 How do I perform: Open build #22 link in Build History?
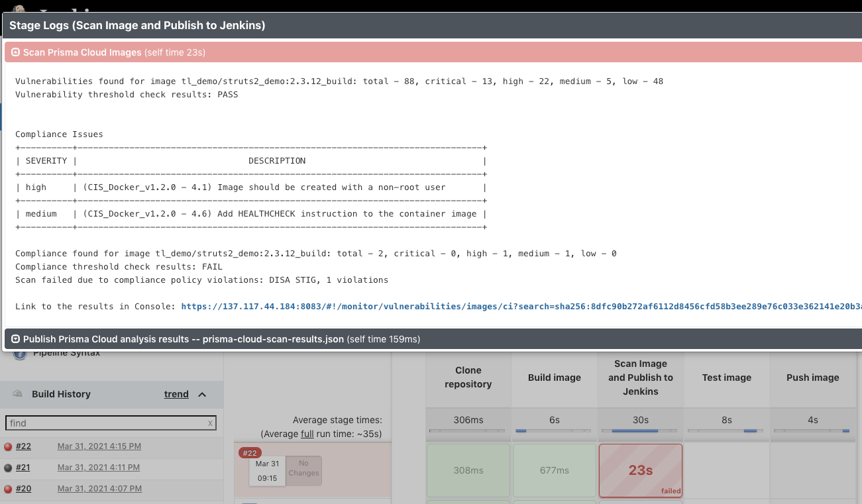coord(23,446)
